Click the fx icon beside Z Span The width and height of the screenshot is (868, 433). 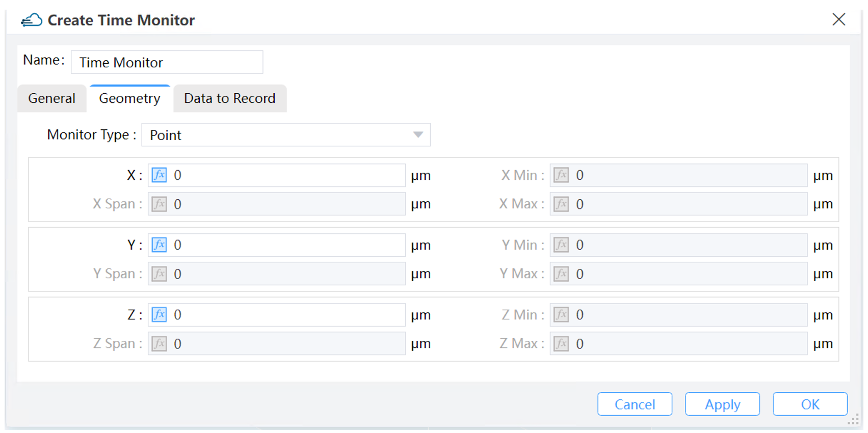coord(159,344)
